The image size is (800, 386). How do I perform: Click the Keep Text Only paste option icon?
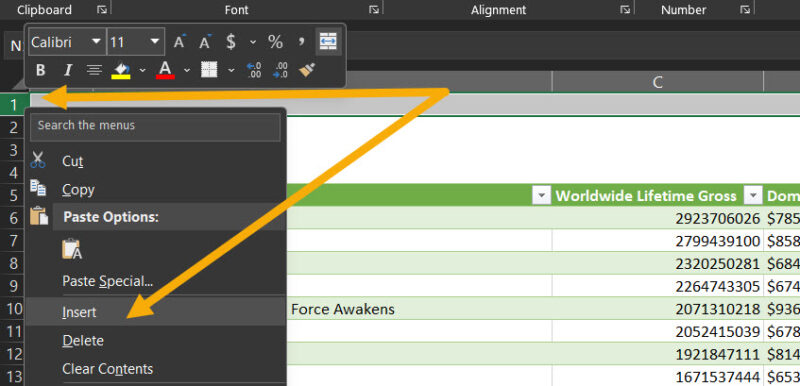[x=71, y=250]
